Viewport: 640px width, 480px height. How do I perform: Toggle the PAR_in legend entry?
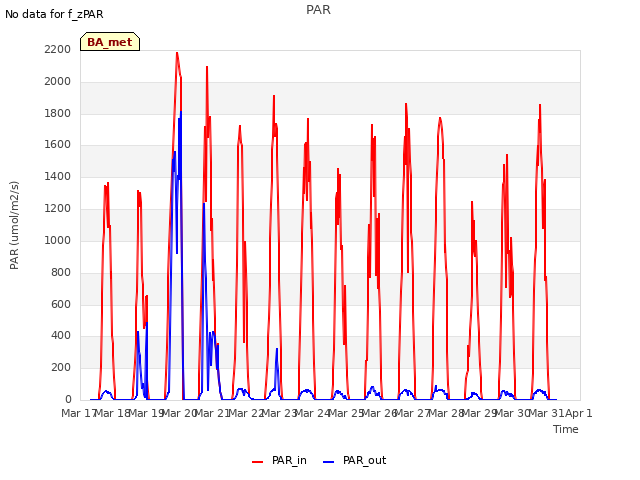279,460
